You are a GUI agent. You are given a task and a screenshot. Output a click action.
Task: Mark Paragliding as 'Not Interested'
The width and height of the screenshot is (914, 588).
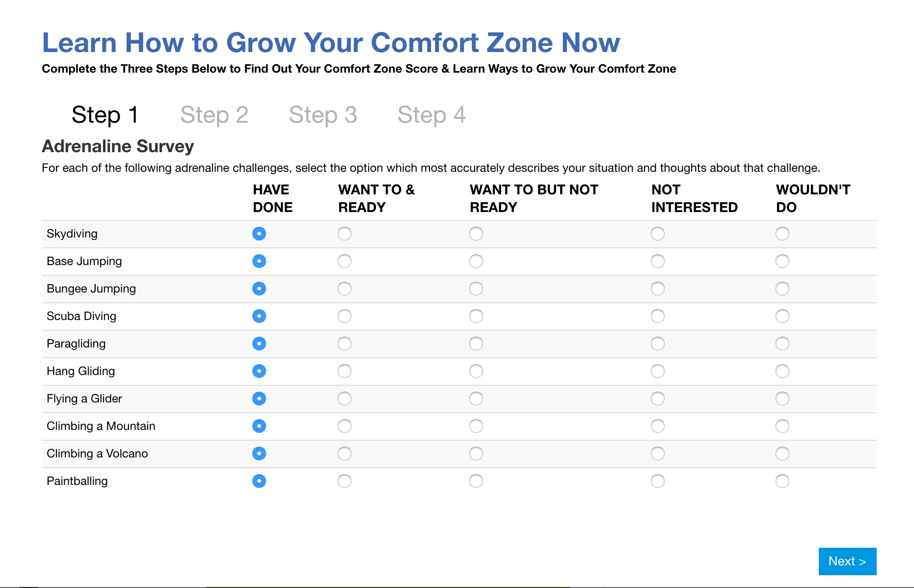tap(657, 344)
